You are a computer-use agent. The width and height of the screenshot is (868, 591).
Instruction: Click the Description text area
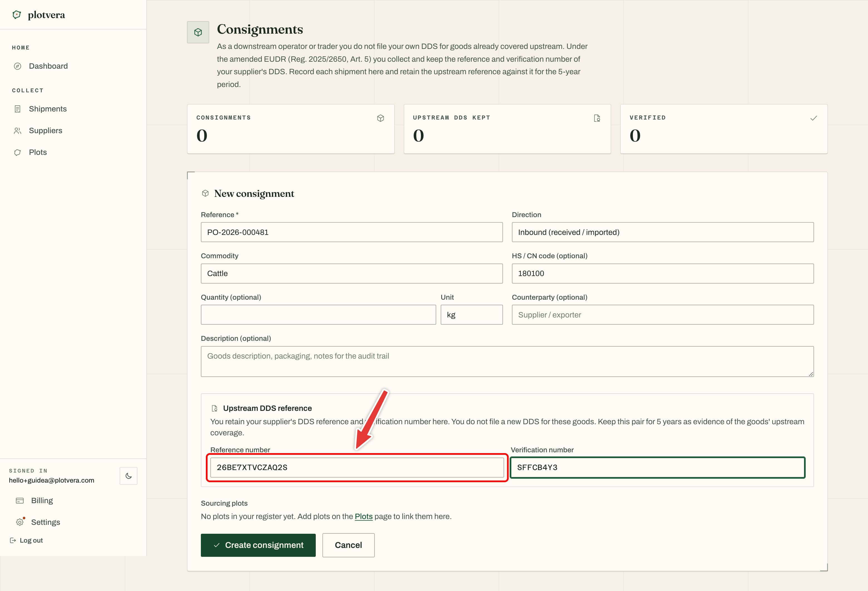(507, 361)
